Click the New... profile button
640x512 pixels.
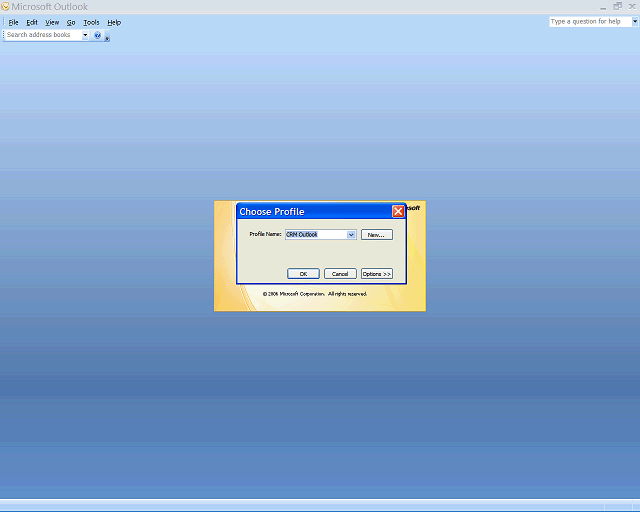377,235
